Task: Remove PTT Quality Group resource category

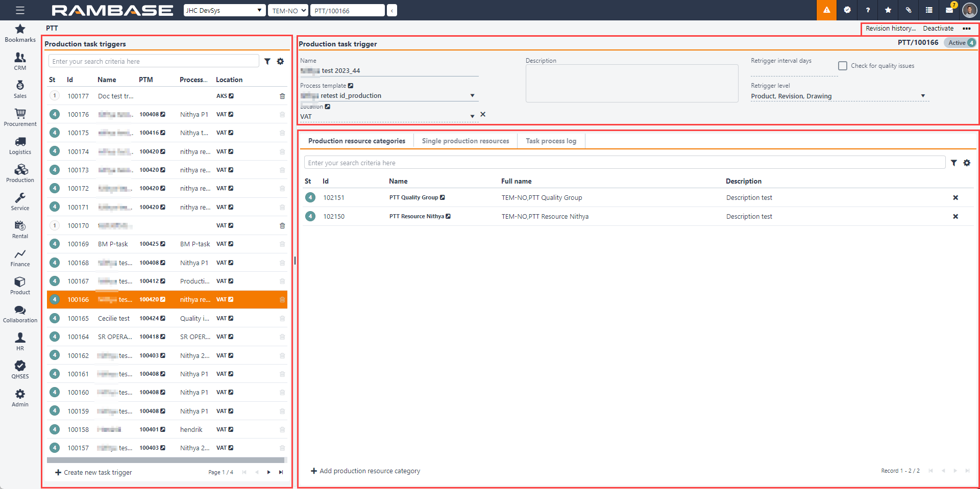Action: [x=955, y=198]
